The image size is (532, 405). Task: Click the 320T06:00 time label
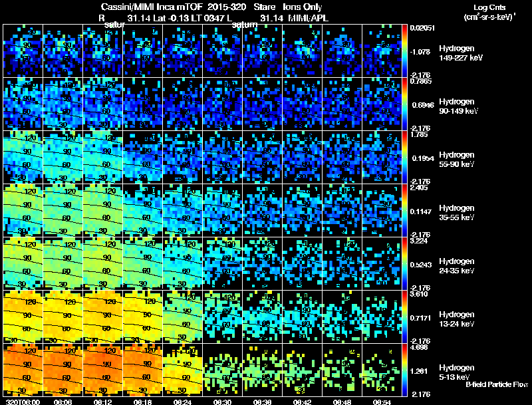point(23,402)
